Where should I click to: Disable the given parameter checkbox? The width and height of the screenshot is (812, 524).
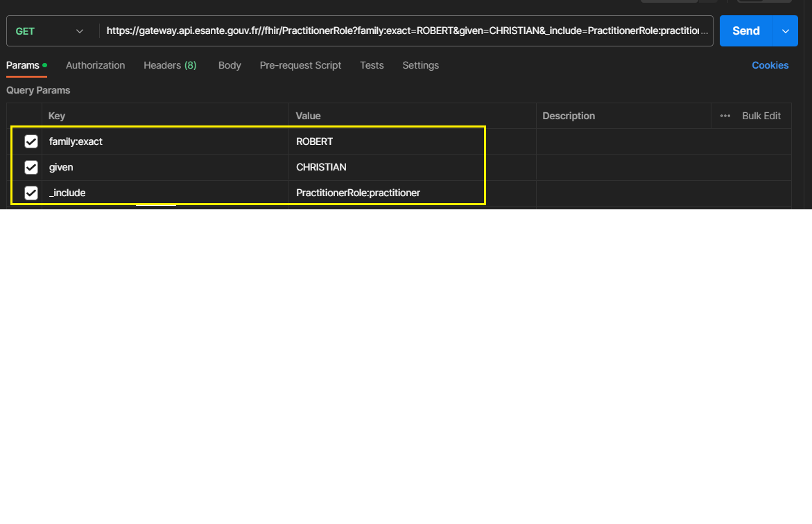click(x=31, y=167)
